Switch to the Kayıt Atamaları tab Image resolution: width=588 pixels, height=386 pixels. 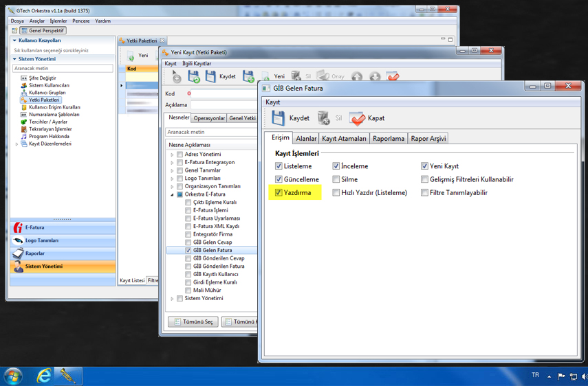point(344,139)
